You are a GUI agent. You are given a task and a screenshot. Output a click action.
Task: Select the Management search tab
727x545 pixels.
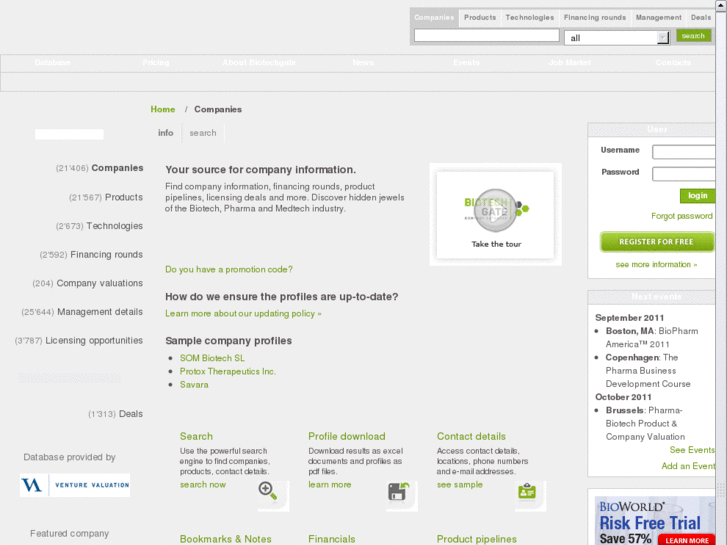point(658,18)
